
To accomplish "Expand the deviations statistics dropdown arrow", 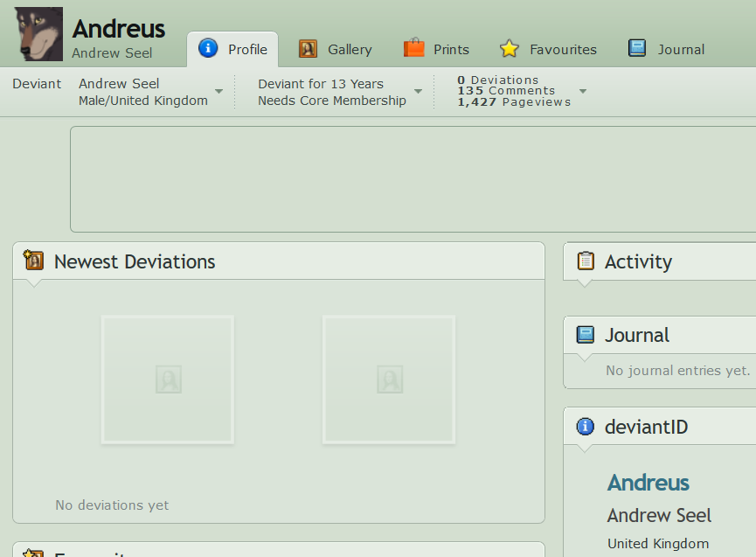I will point(583,91).
